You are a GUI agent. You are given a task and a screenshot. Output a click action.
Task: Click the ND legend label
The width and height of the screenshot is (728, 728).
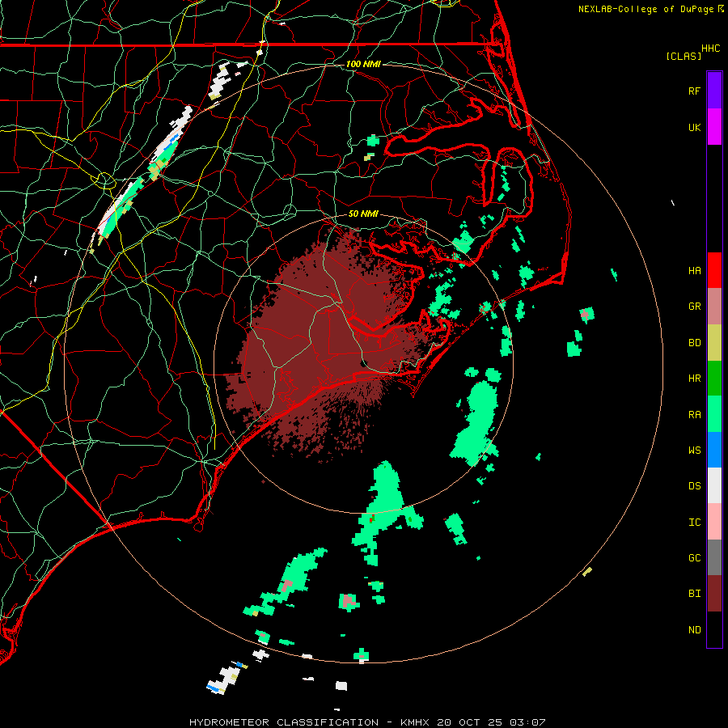tap(694, 630)
